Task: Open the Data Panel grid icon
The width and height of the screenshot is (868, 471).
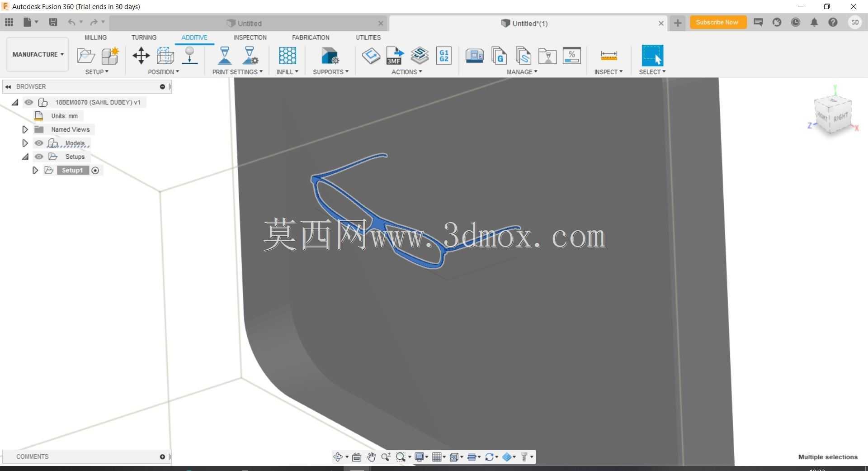Action: point(9,22)
